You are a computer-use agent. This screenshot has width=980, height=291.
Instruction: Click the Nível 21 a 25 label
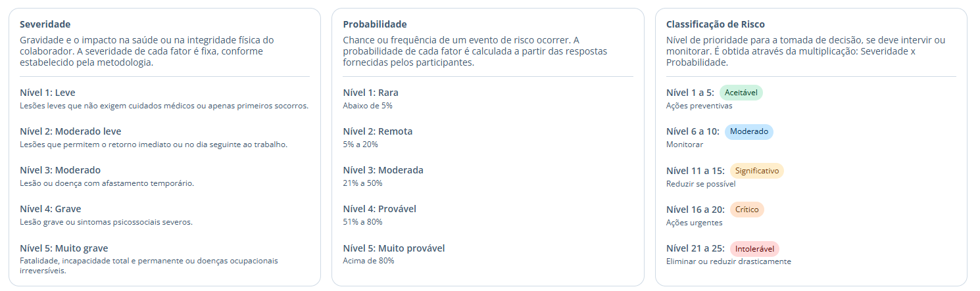[x=695, y=249]
